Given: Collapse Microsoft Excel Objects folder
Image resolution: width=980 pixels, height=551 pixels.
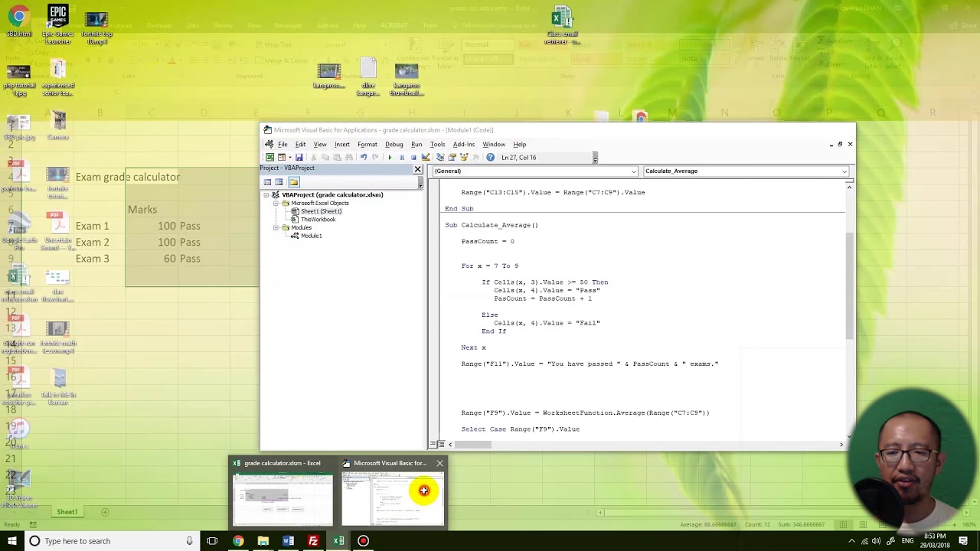Looking at the screenshot, I should tap(276, 204).
